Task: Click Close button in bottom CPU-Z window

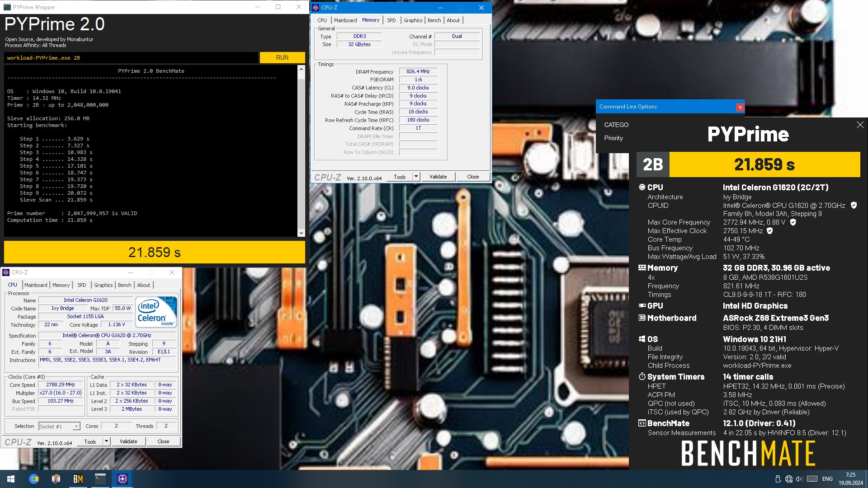Action: tap(163, 441)
